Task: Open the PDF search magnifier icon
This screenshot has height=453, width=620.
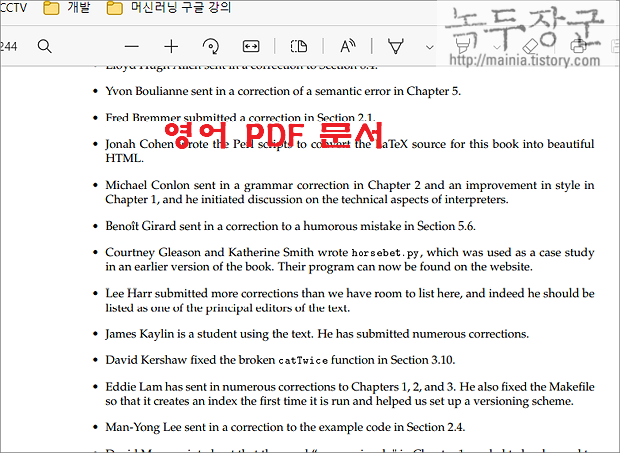Action: pyautogui.click(x=44, y=47)
